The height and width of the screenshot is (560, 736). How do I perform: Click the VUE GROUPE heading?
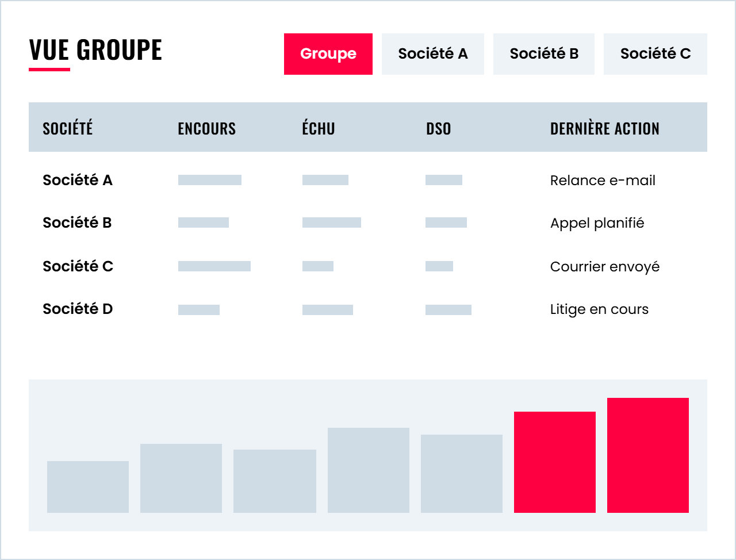point(95,49)
